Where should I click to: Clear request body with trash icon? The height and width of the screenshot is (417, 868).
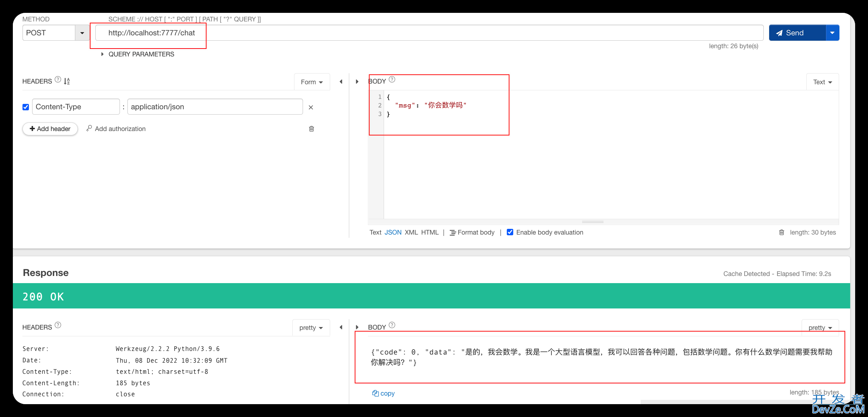(782, 232)
